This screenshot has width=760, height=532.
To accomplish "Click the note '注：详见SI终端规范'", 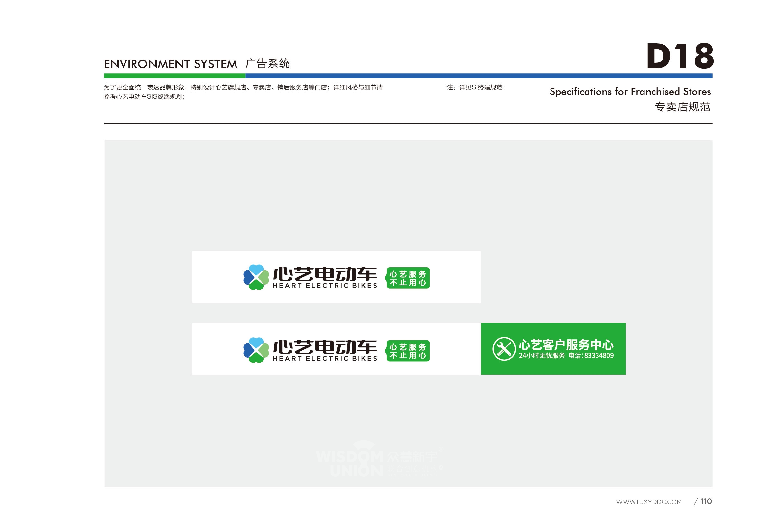I will tap(475, 87).
